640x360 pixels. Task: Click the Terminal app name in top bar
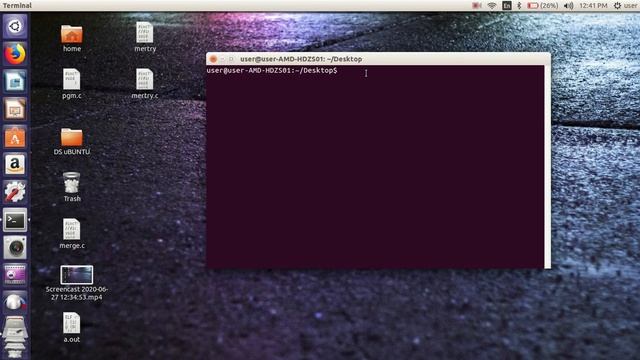(x=17, y=6)
